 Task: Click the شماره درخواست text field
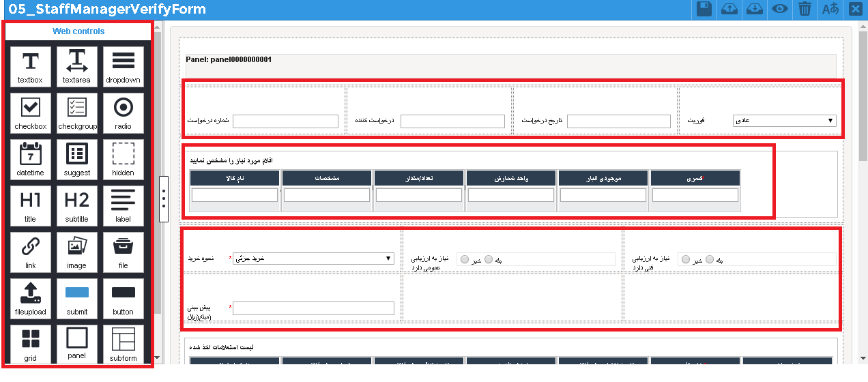click(x=285, y=121)
